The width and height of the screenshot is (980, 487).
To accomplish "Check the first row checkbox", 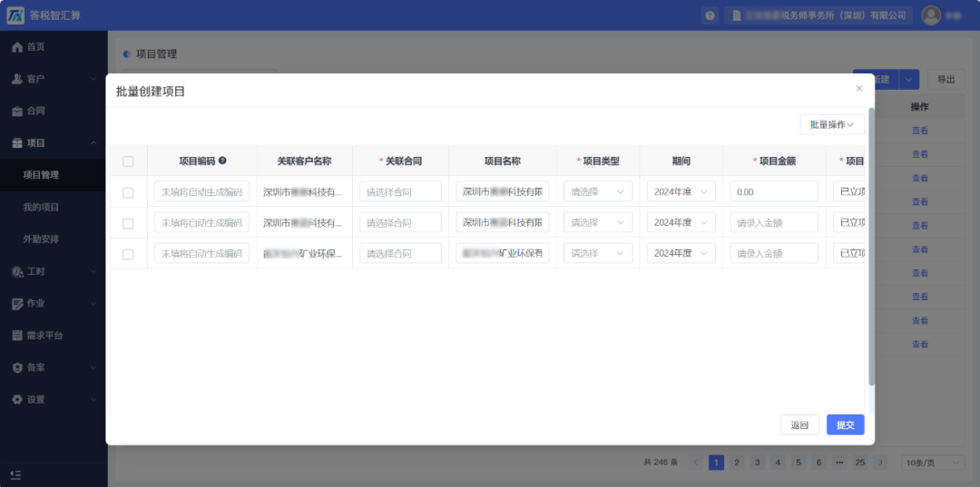I will 128,193.
